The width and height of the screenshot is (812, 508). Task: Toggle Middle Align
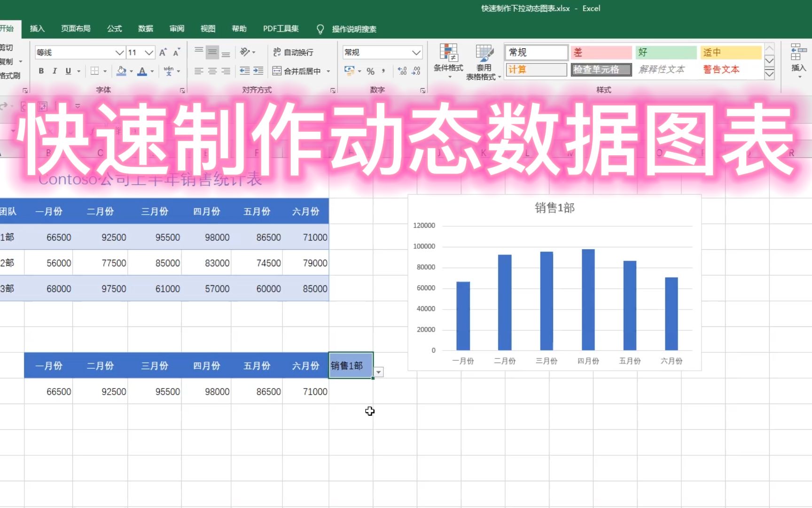tap(212, 52)
